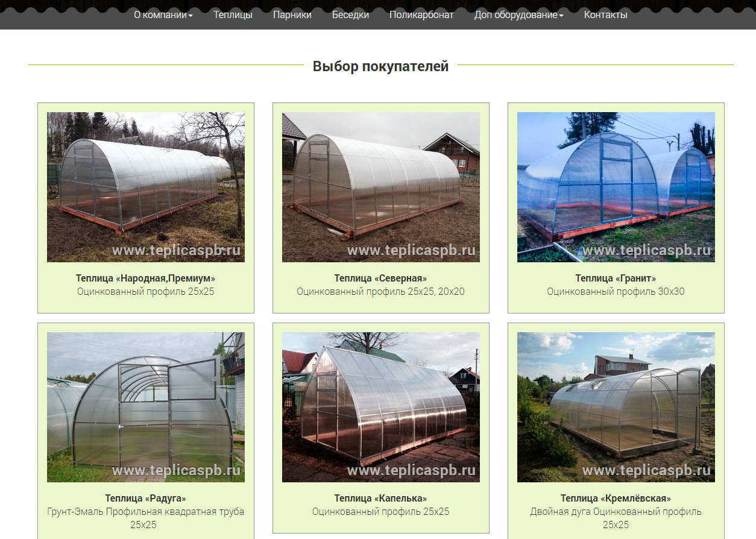Click the title link Теплица «Капелька»
Image resolution: width=756 pixels, height=539 pixels.
(381, 499)
